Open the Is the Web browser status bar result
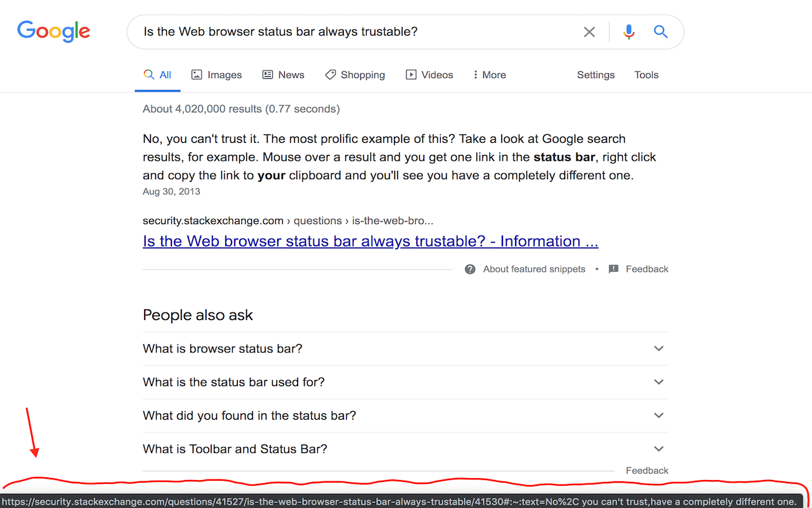The image size is (812, 508). pos(370,241)
